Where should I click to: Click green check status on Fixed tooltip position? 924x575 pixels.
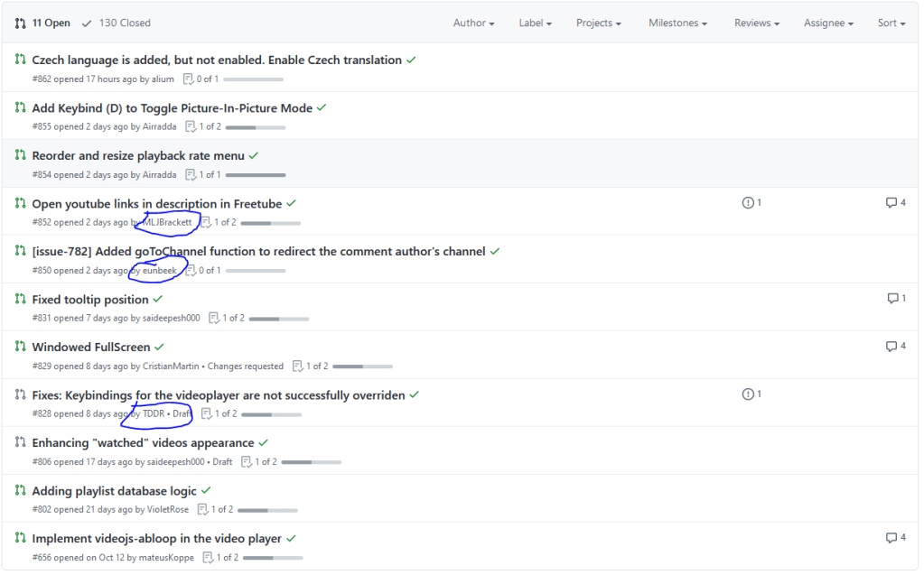click(158, 299)
